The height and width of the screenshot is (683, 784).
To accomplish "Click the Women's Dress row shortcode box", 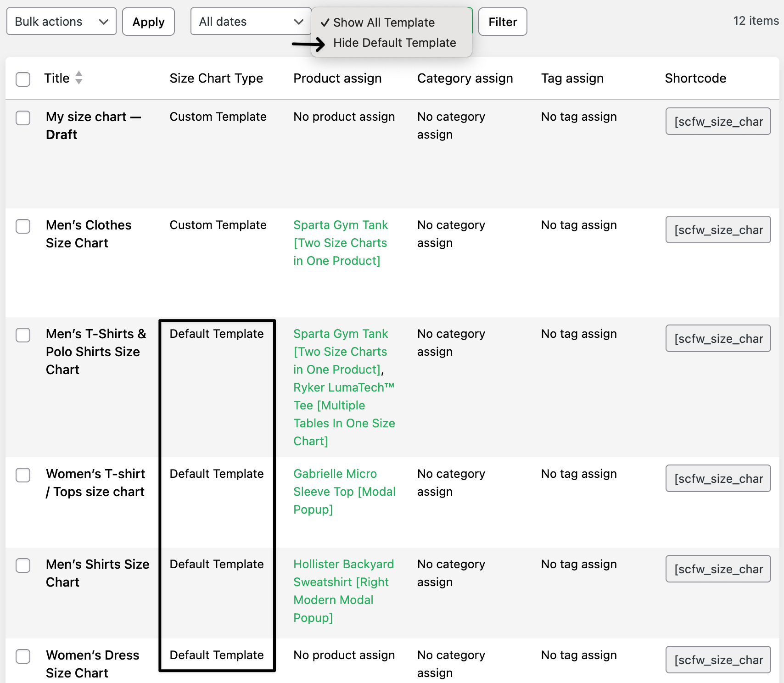I will click(x=717, y=660).
